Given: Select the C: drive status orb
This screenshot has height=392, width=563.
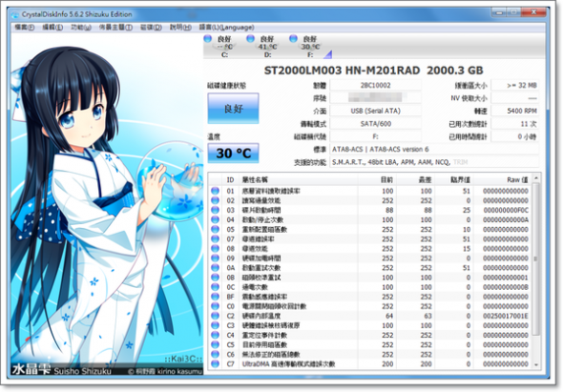Looking at the screenshot, I should click(207, 38).
